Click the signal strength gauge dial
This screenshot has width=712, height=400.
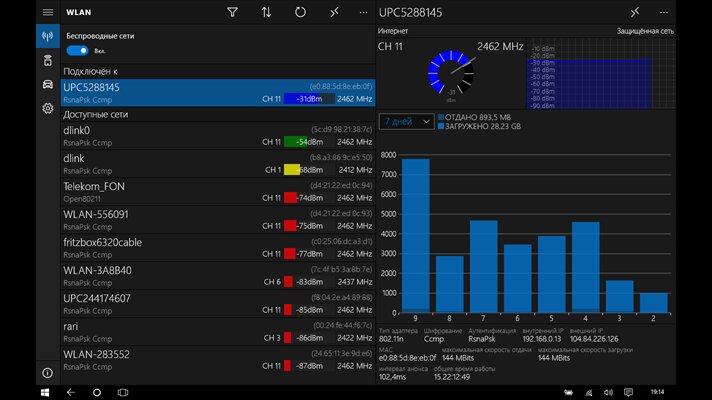coord(451,76)
